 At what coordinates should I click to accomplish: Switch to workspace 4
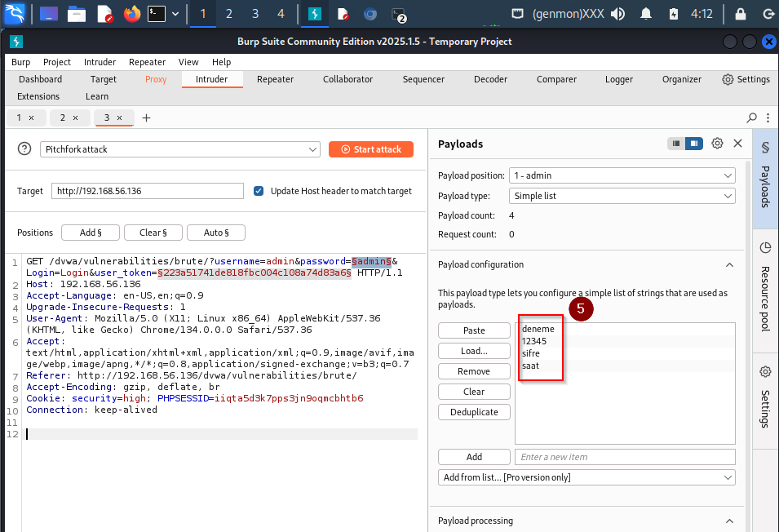tap(281, 14)
